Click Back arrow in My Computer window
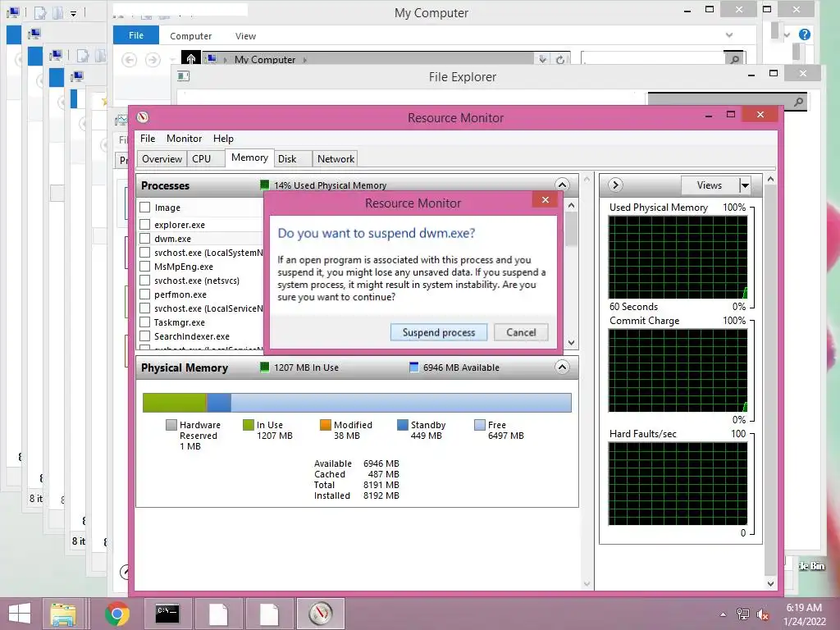The height and width of the screenshot is (630, 840). coord(129,59)
